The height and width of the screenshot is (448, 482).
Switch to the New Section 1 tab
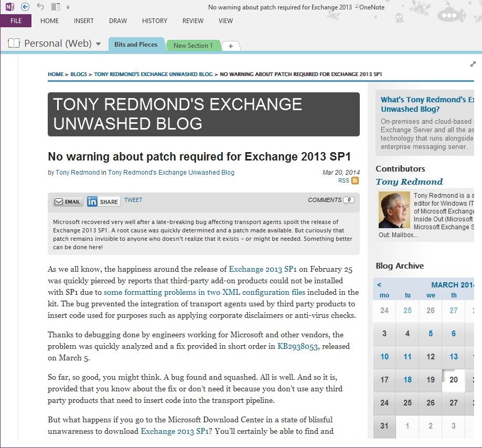(x=193, y=46)
